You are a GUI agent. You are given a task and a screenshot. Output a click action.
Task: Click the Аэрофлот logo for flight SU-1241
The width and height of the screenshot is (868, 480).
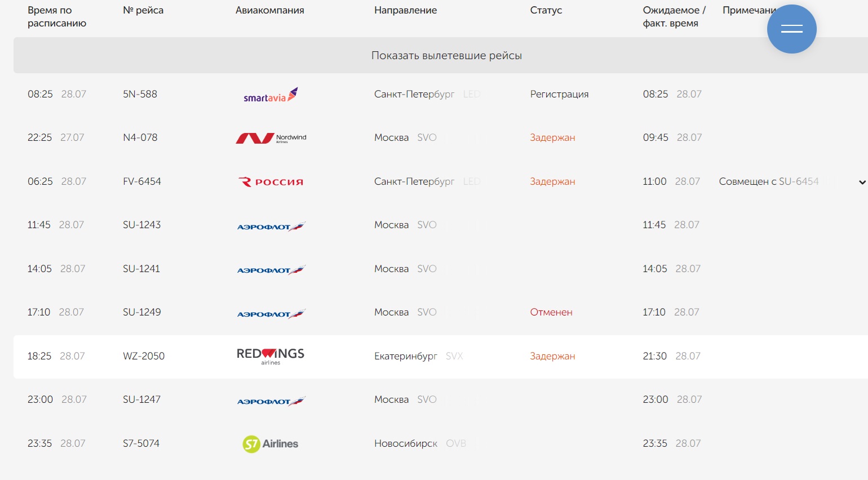coord(271,269)
